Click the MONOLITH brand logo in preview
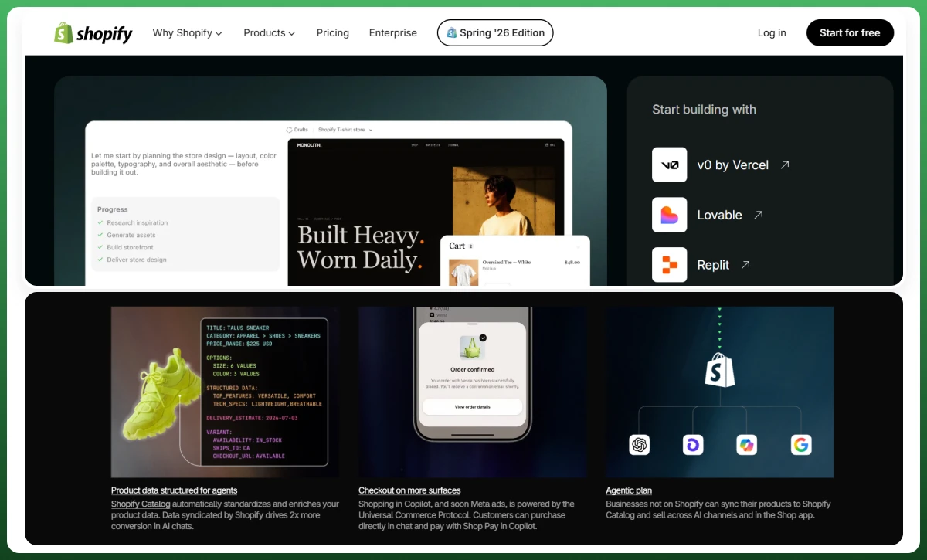The width and height of the screenshot is (927, 560). 309,144
